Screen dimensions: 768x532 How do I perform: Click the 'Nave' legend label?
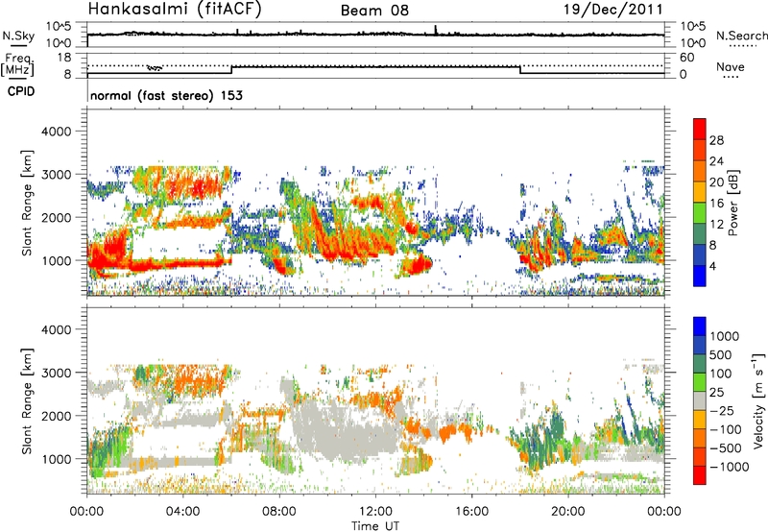pyautogui.click(x=731, y=67)
